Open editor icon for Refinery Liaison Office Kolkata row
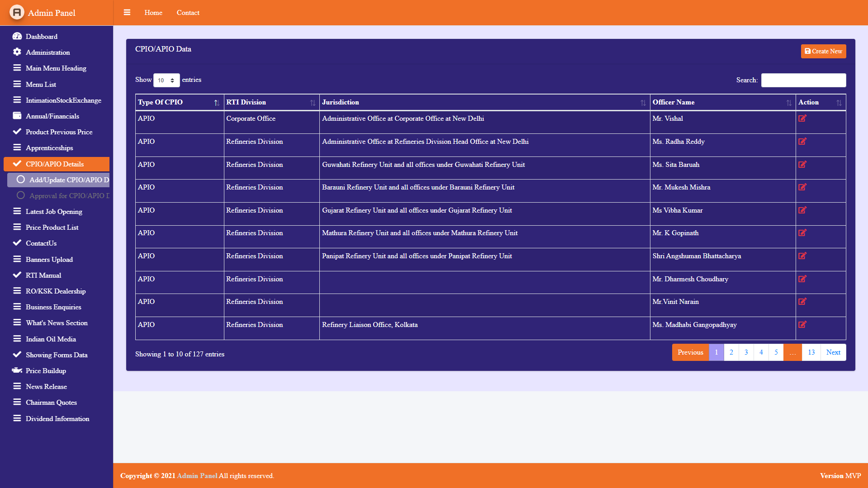This screenshot has height=488, width=868. click(803, 325)
